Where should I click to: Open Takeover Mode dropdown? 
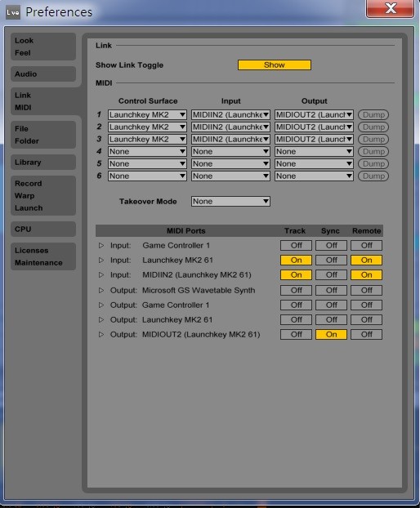tap(230, 201)
